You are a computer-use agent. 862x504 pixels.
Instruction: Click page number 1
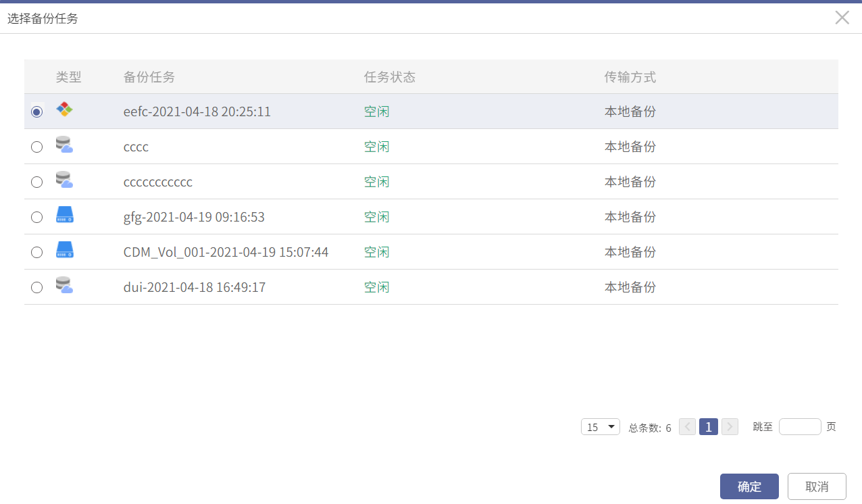[709, 427]
